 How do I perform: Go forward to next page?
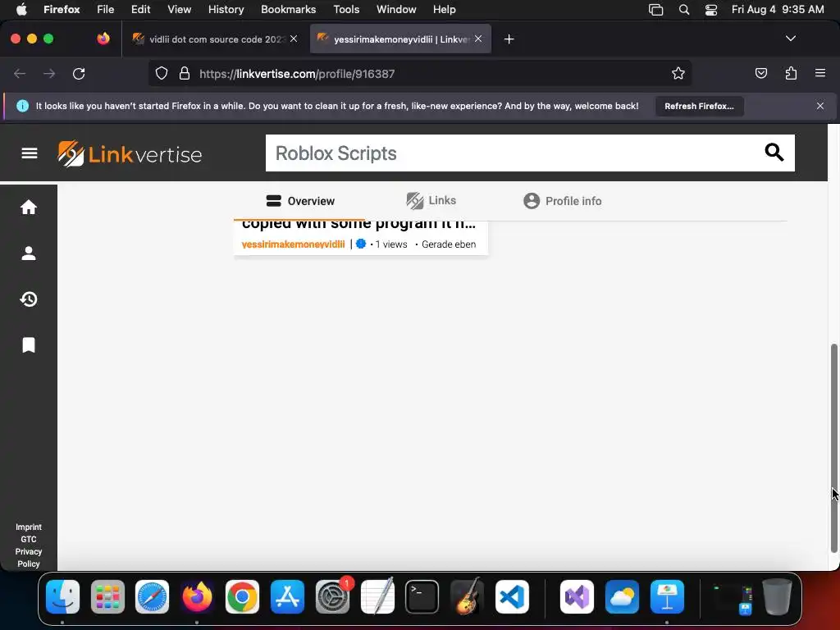(x=49, y=73)
